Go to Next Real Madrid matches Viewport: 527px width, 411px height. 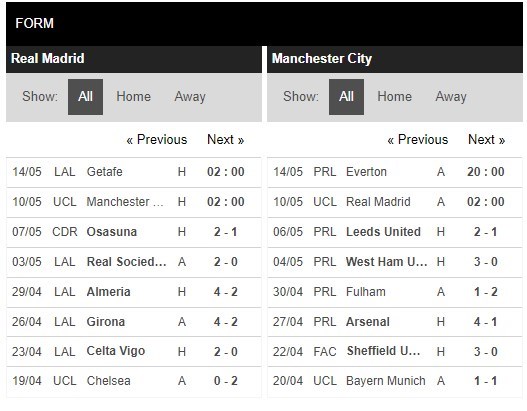click(x=226, y=139)
